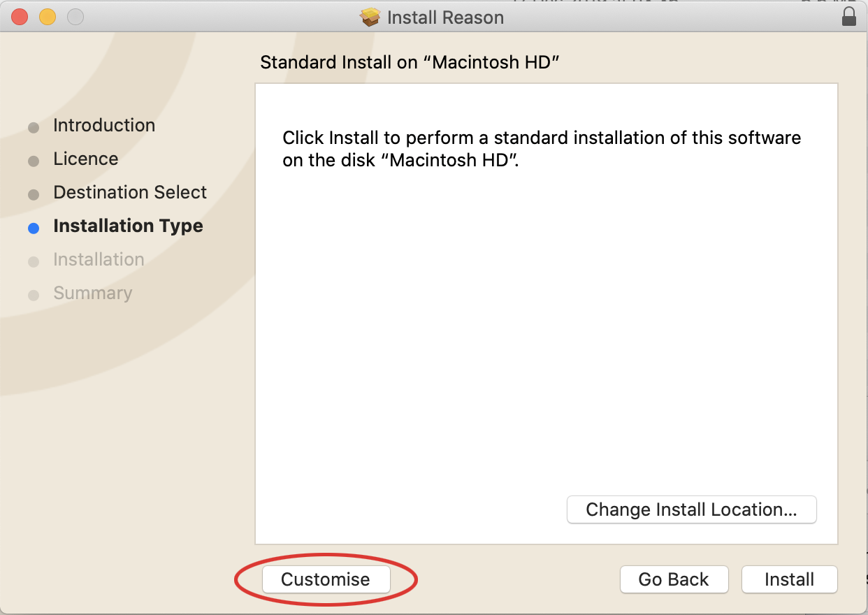The image size is (868, 615).
Task: Click the blue bullet beside Installation Type
Action: [x=34, y=228]
